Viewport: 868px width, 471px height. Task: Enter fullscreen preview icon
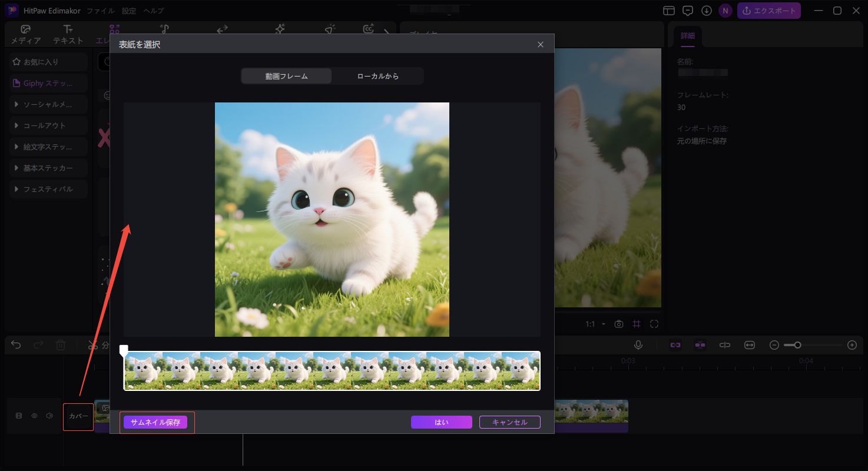pos(654,324)
